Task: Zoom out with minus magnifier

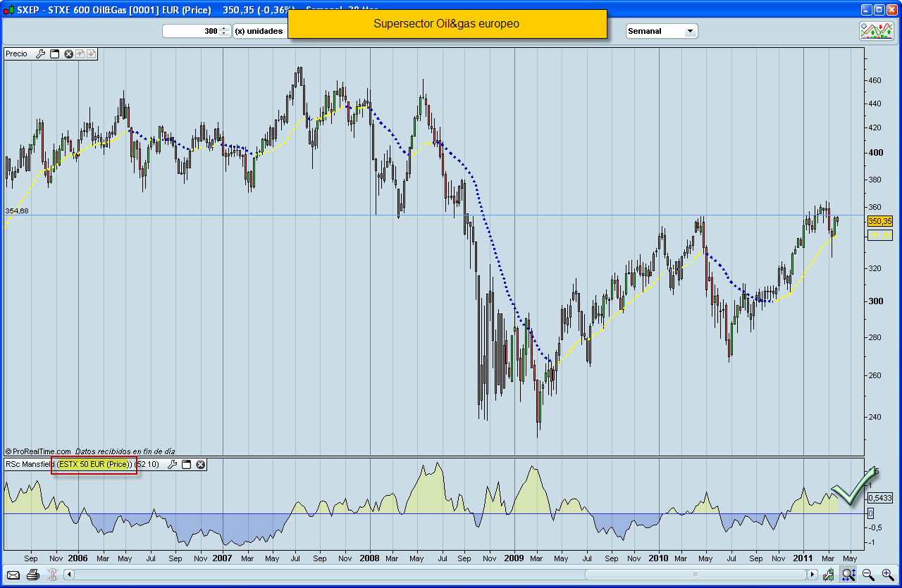Action: pos(868,575)
